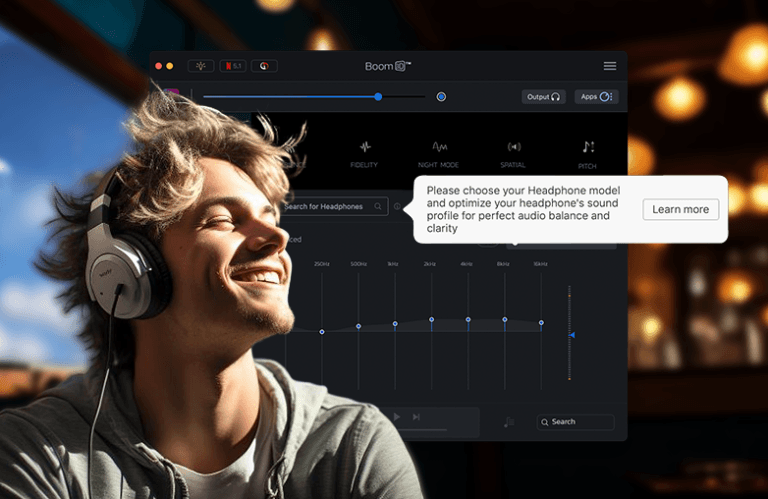Image resolution: width=768 pixels, height=499 pixels.
Task: Click the 1kHz equalizer band handle
Action: pyautogui.click(x=395, y=324)
